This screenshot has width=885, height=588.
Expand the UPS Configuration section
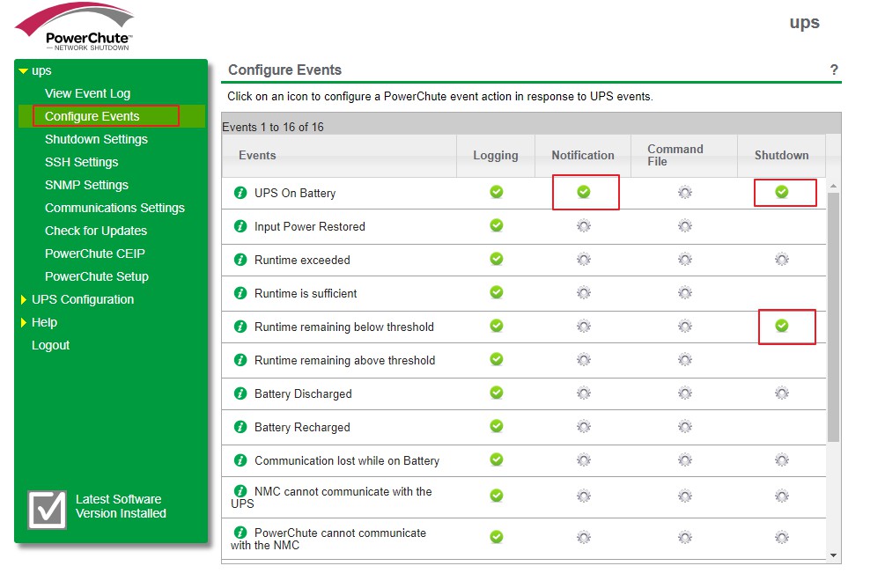[24, 300]
